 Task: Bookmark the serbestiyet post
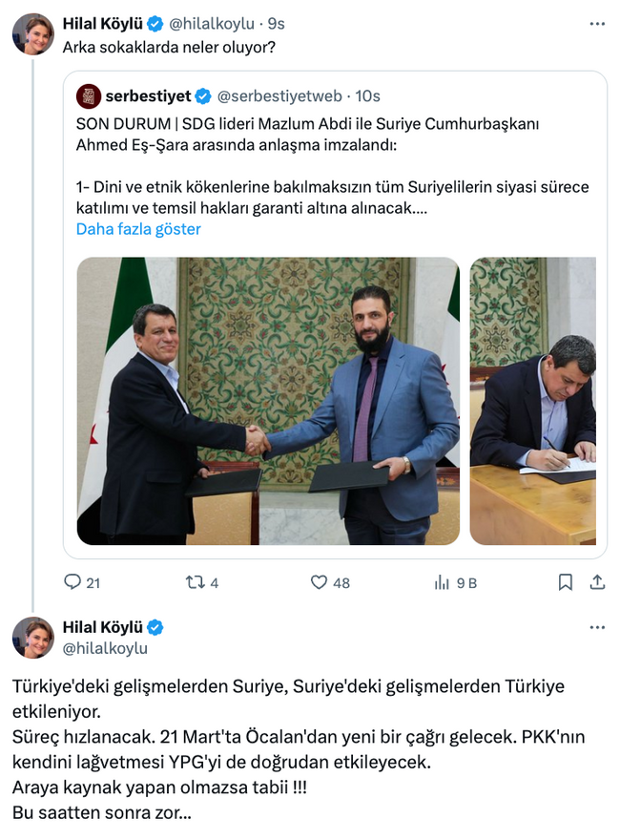tap(564, 580)
